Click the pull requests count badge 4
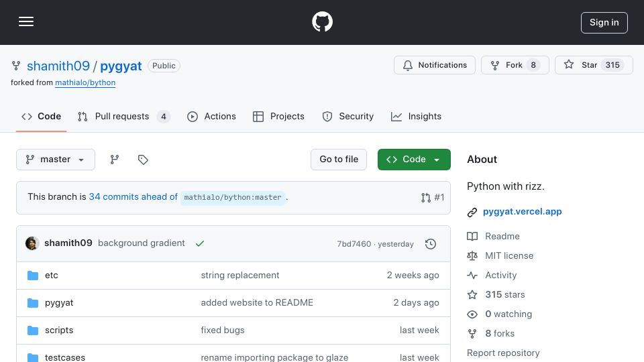The height and width of the screenshot is (362, 644). (x=164, y=117)
